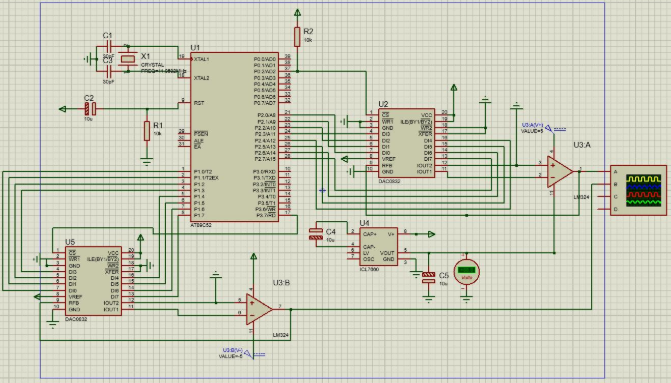Select resistor R1 below the RST line
The height and width of the screenshot is (383, 671).
pyautogui.click(x=147, y=131)
